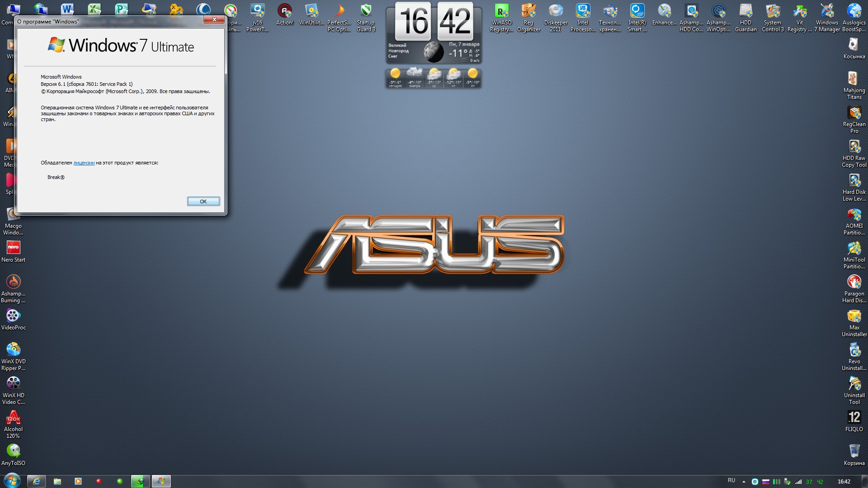Launch Alcohol 120% shortcut

(13, 425)
